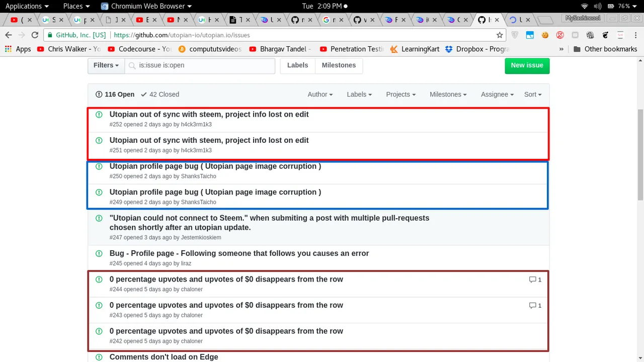Open the Wi-Fi status icon in the system tray
Screen dimensions: 644x362
pyautogui.click(x=584, y=6)
